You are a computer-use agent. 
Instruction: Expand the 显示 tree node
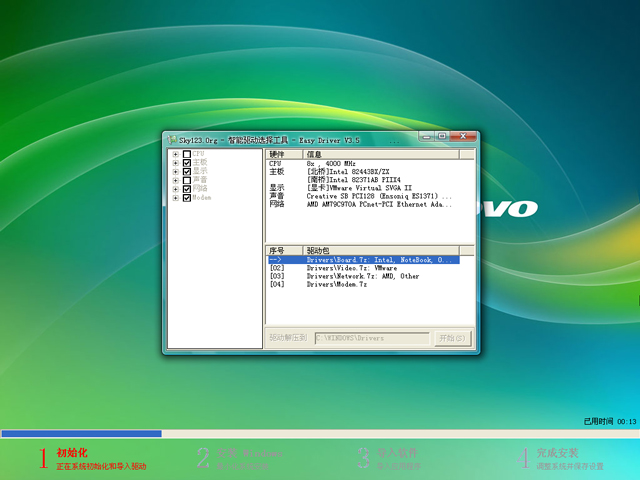click(x=176, y=171)
